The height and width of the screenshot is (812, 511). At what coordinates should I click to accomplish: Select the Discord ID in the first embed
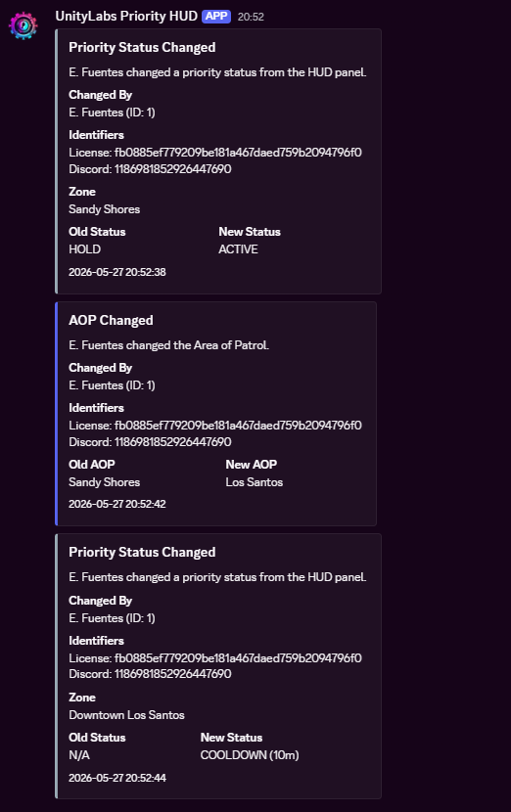click(150, 169)
